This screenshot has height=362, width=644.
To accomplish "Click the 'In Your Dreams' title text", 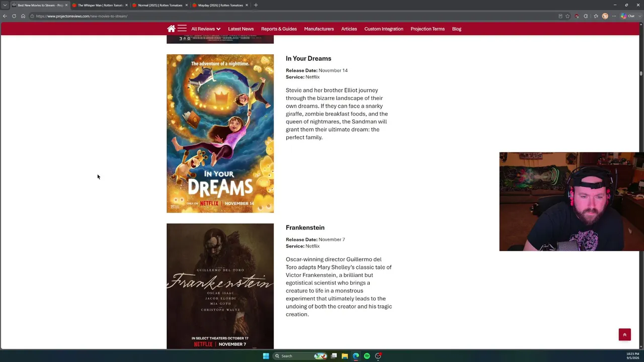I will (308, 58).
